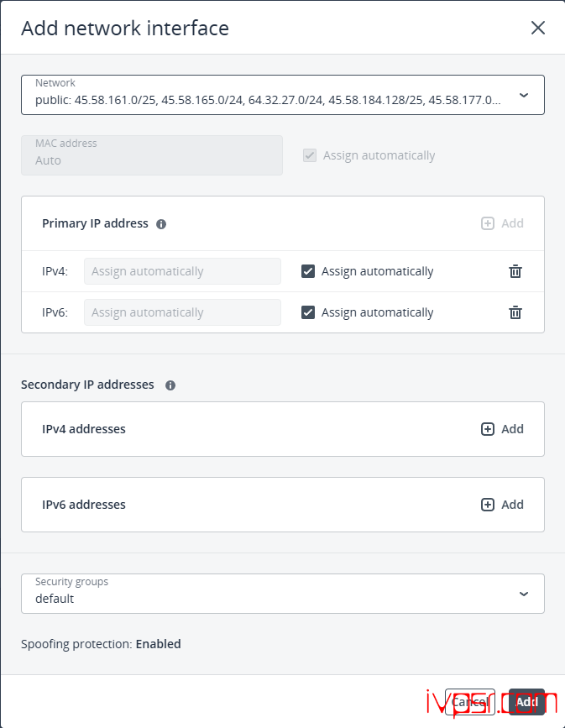Click the IPv6 address input field

[182, 312]
